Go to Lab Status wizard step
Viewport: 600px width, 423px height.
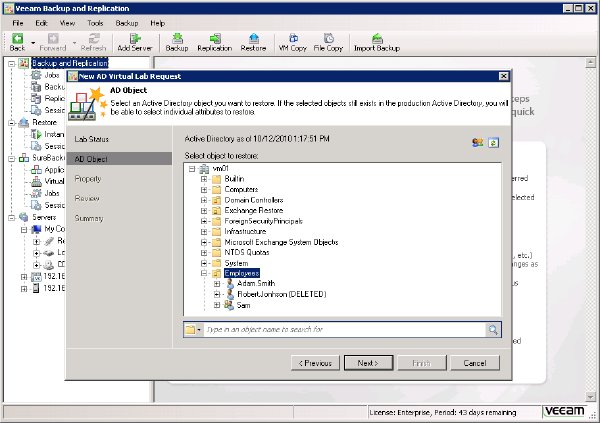click(x=91, y=139)
